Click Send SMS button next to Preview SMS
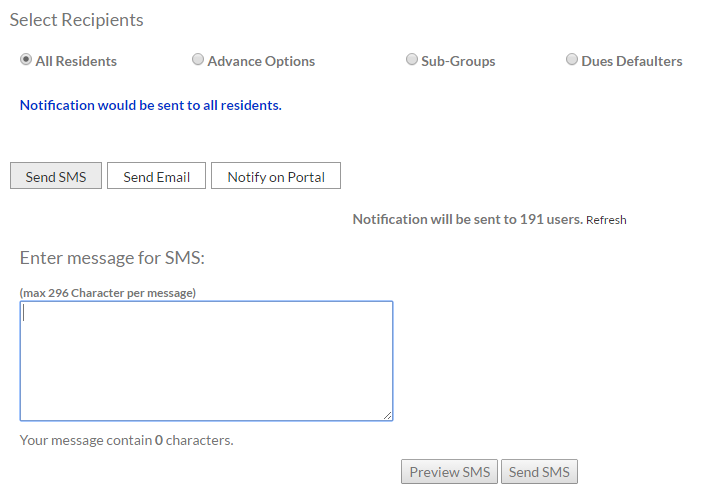The width and height of the screenshot is (716, 493). click(539, 472)
